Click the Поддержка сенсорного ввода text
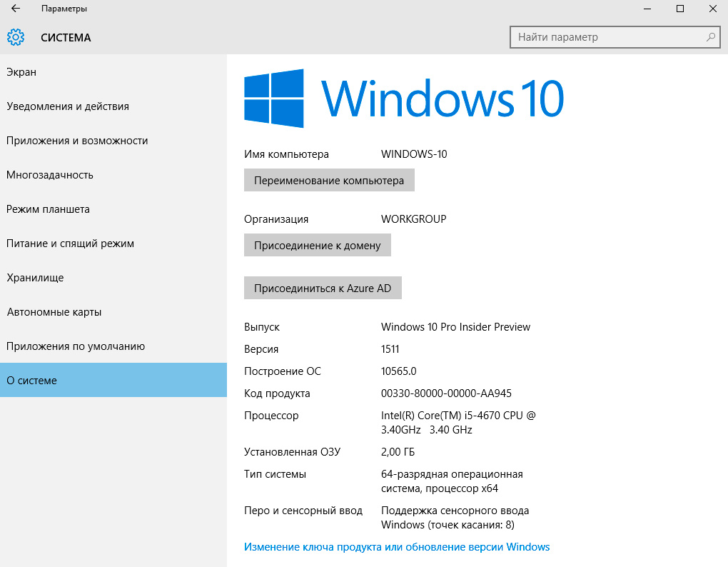This screenshot has width=728, height=567. coord(455,518)
